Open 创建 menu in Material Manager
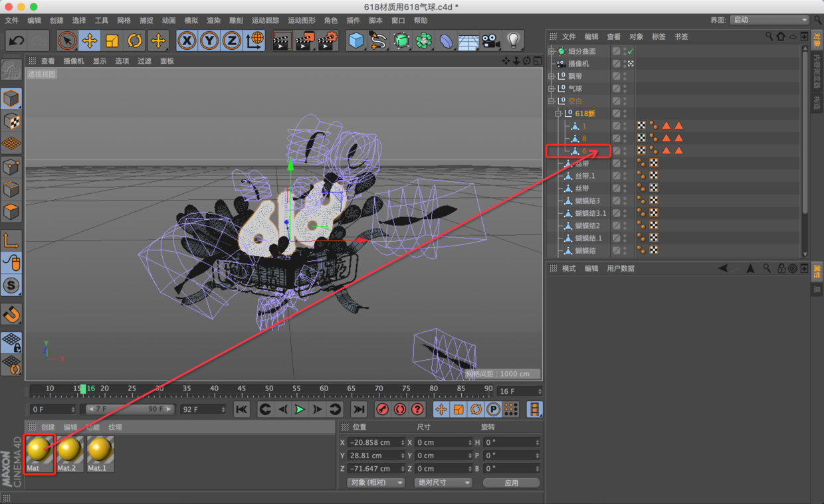 coord(48,428)
